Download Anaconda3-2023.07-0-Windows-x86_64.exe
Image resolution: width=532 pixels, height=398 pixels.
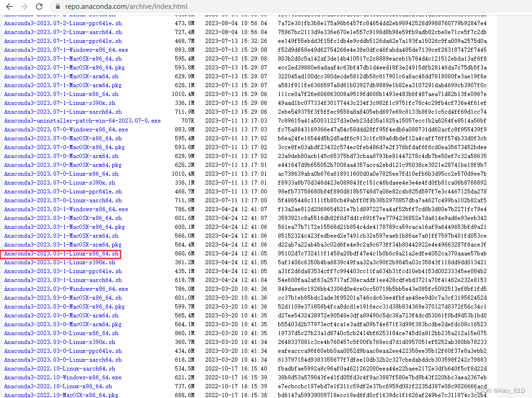click(66, 130)
